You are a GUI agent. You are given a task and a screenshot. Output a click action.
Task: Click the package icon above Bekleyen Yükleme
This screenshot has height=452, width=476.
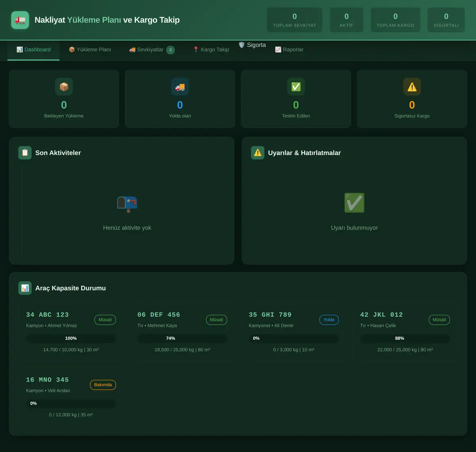click(64, 87)
